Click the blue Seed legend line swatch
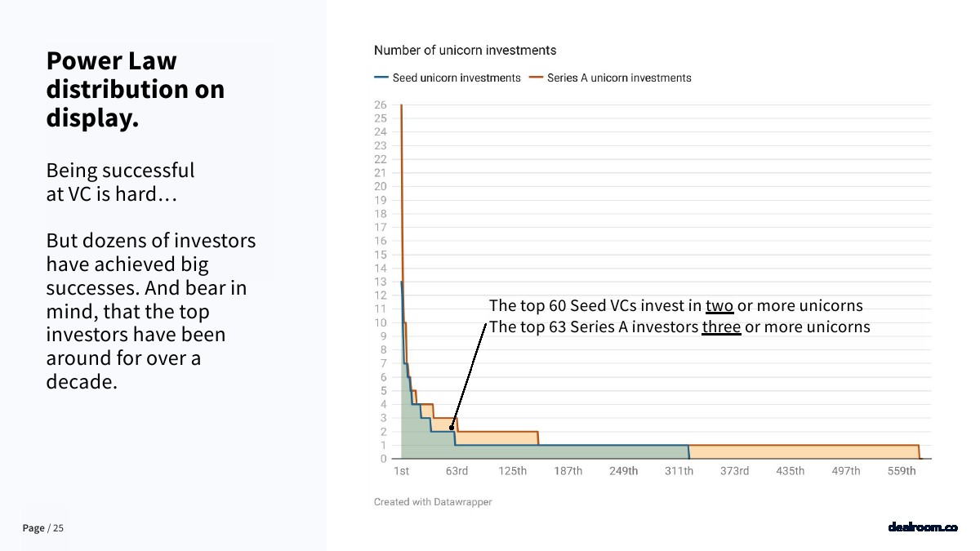Image resolution: width=980 pixels, height=551 pixels. [x=381, y=78]
